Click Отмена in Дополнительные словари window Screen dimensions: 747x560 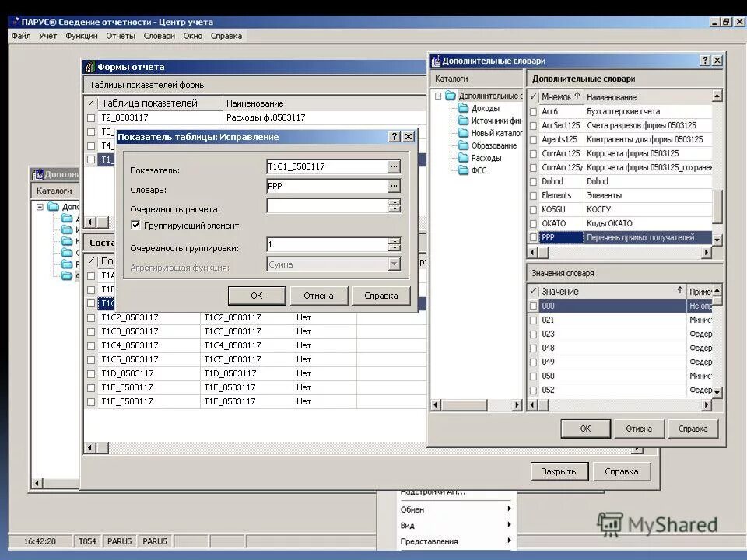(x=639, y=429)
